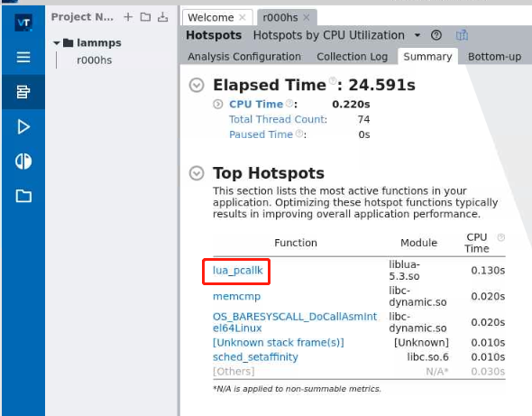Select the r000hs result in project tree
532x416 pixels.
pos(95,60)
